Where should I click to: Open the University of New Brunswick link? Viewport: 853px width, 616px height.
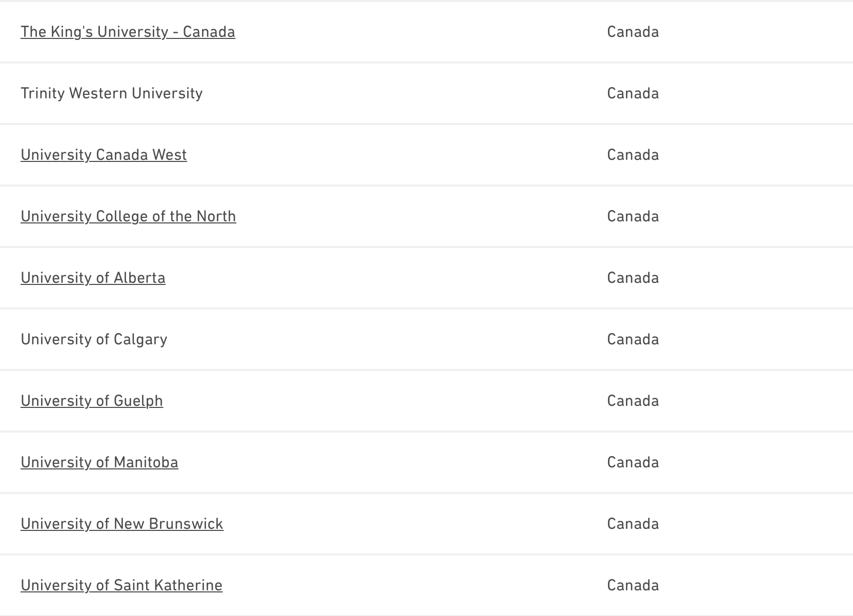pos(122,524)
